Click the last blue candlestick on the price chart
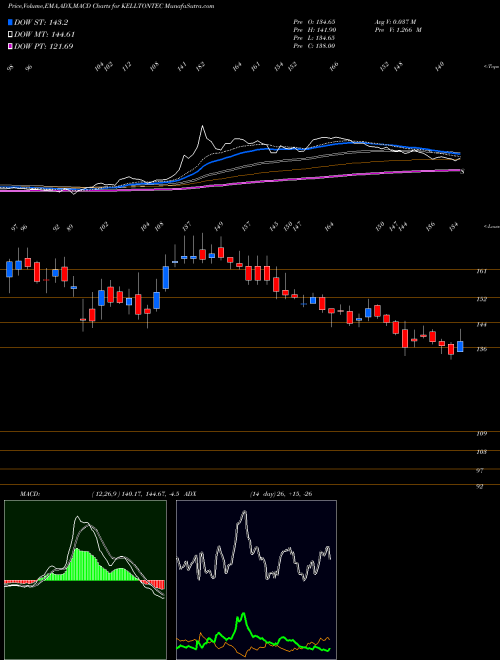The width and height of the screenshot is (500, 660). (x=460, y=346)
